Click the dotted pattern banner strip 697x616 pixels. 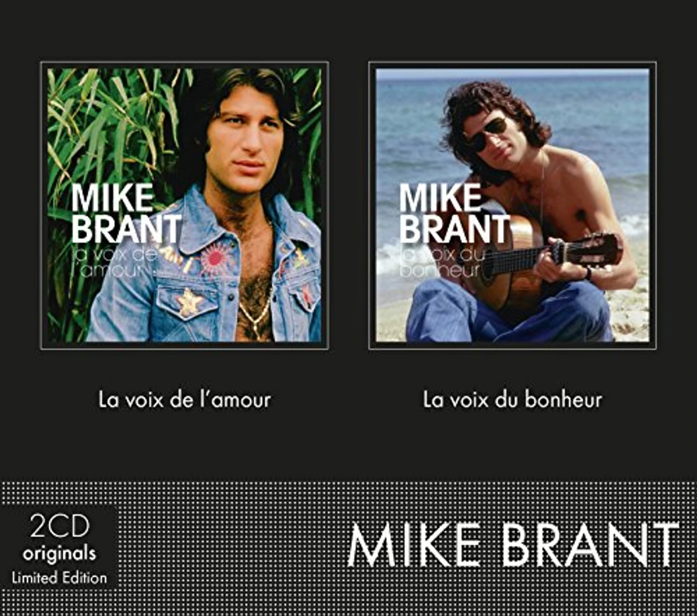pos(348,548)
